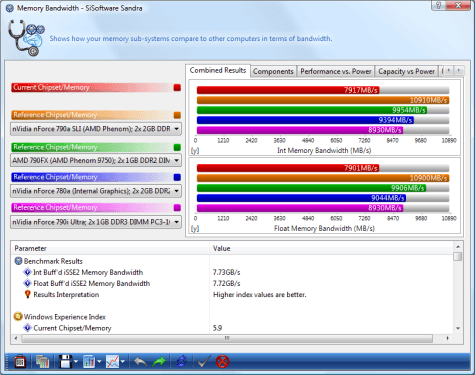The image size is (475, 375).
Task: Select the Combined Results tab
Action: point(218,71)
